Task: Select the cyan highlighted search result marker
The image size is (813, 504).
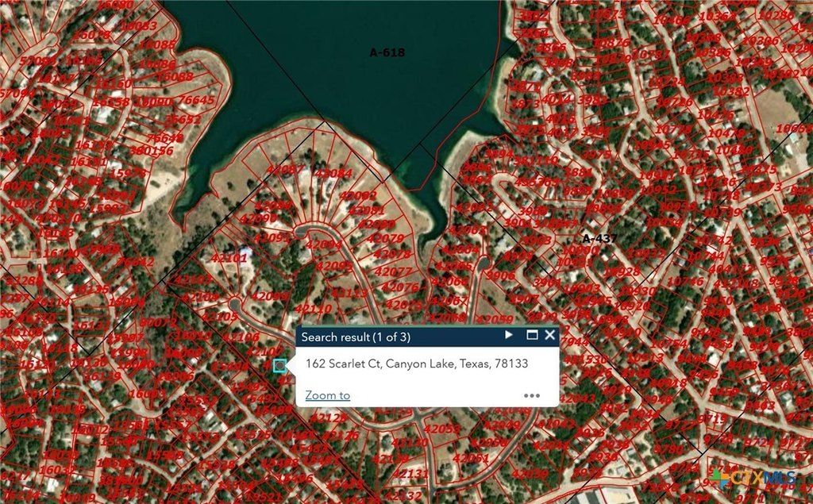Action: click(279, 365)
